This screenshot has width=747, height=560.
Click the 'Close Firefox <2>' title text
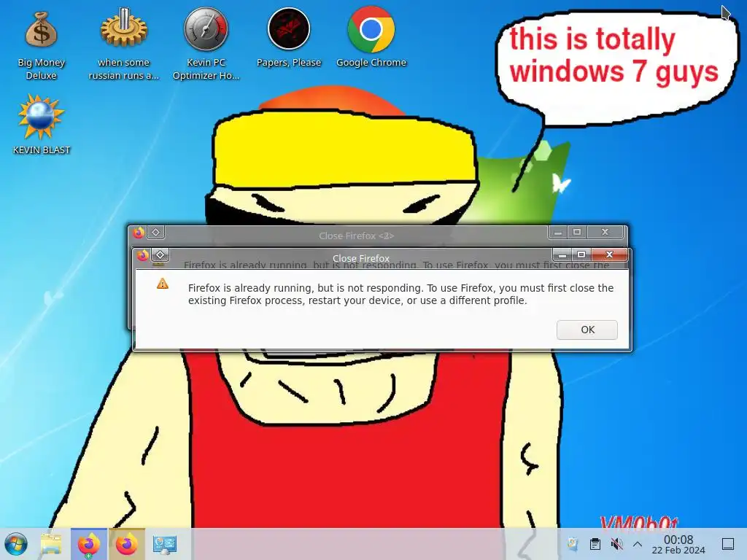(356, 236)
